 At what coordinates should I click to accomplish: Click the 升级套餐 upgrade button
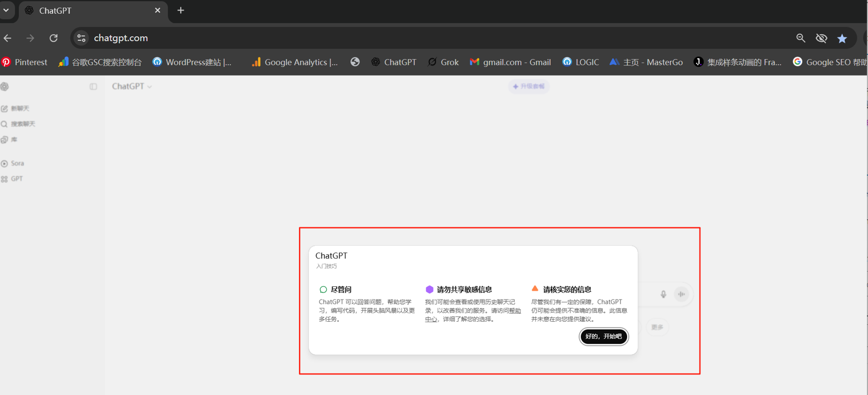(x=529, y=86)
